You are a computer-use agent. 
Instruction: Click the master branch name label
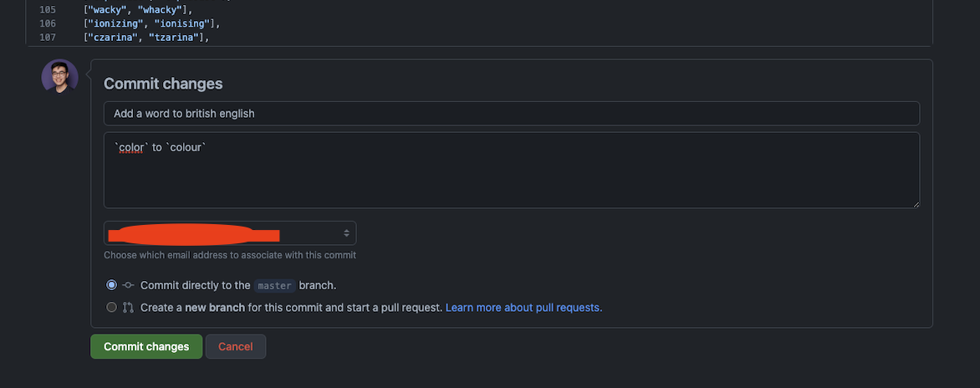click(x=274, y=285)
